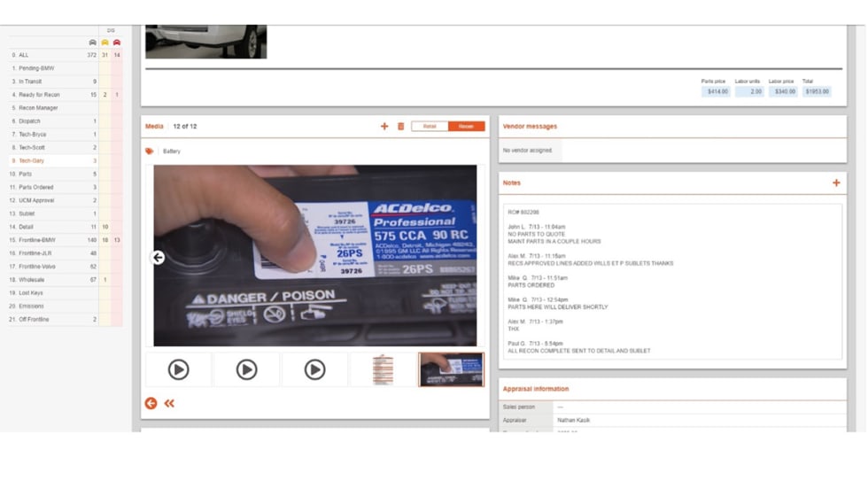
Task: Click the Parts price field
Action: tap(716, 91)
